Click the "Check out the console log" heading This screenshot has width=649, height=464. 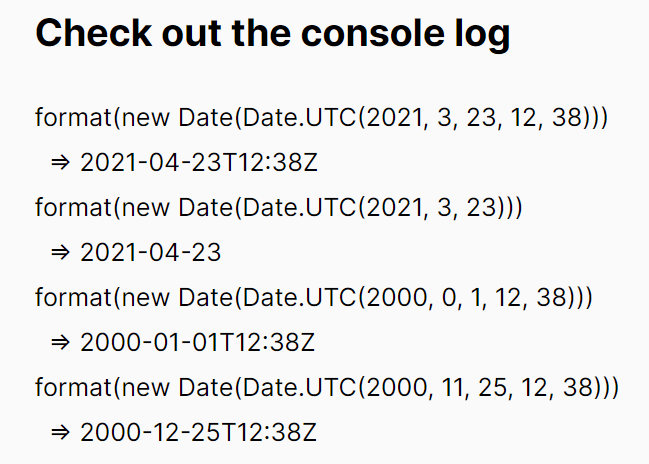pyautogui.click(x=272, y=34)
